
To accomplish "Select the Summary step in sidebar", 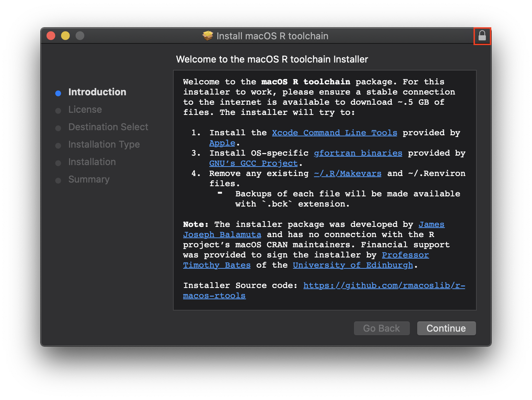I will pyautogui.click(x=89, y=179).
